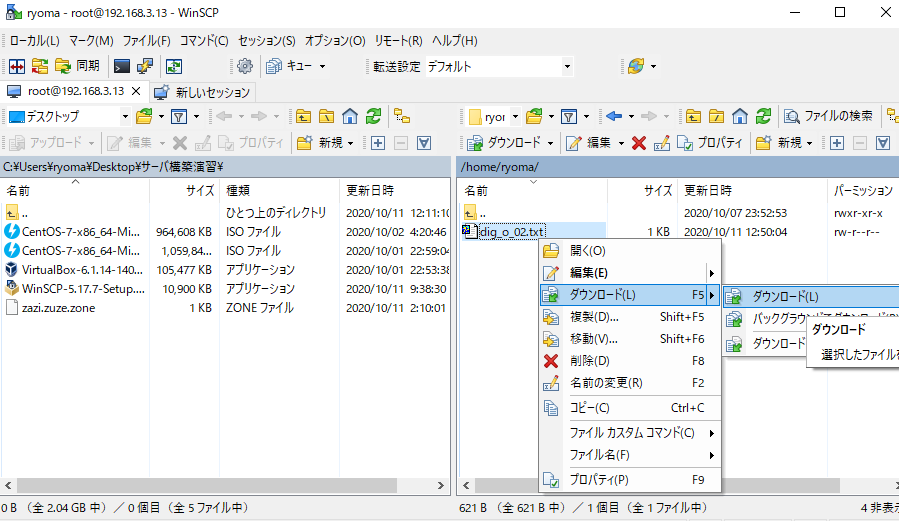The height and width of the screenshot is (521, 899).
Task: Click local panel root directory icon
Action: (326, 116)
